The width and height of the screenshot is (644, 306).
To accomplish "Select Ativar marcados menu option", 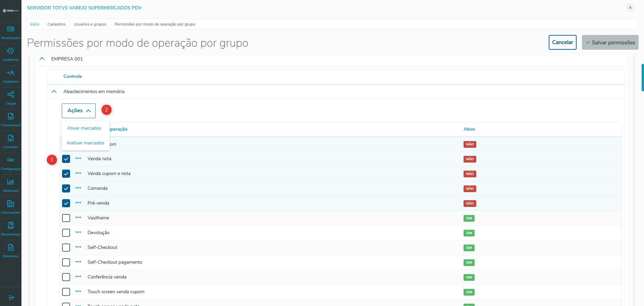I will point(84,128).
